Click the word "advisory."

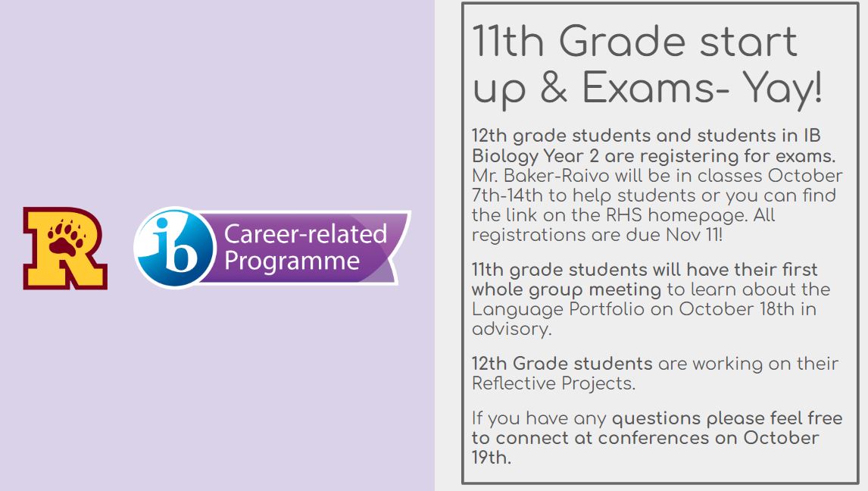[512, 329]
